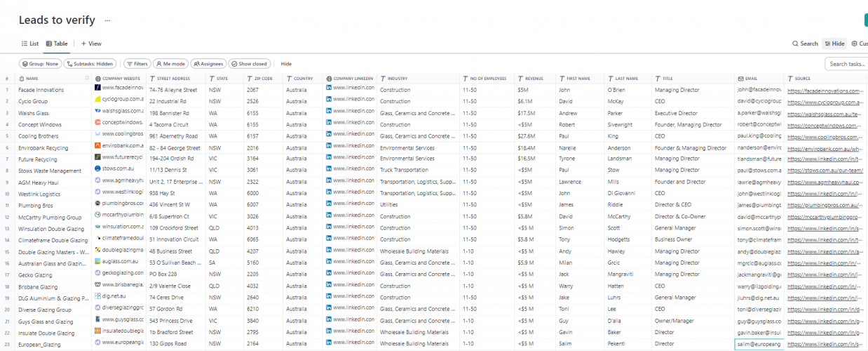Open task named AGM Heavy Haul
Viewport: 868px width, 351px height.
point(38,182)
